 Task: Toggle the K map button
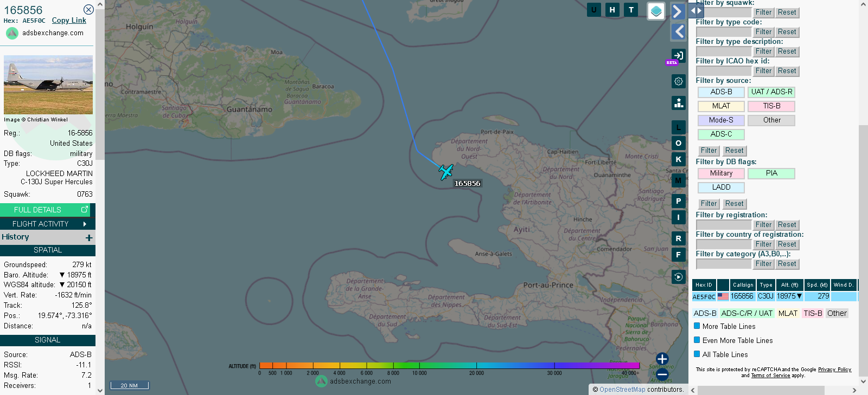coord(678,159)
